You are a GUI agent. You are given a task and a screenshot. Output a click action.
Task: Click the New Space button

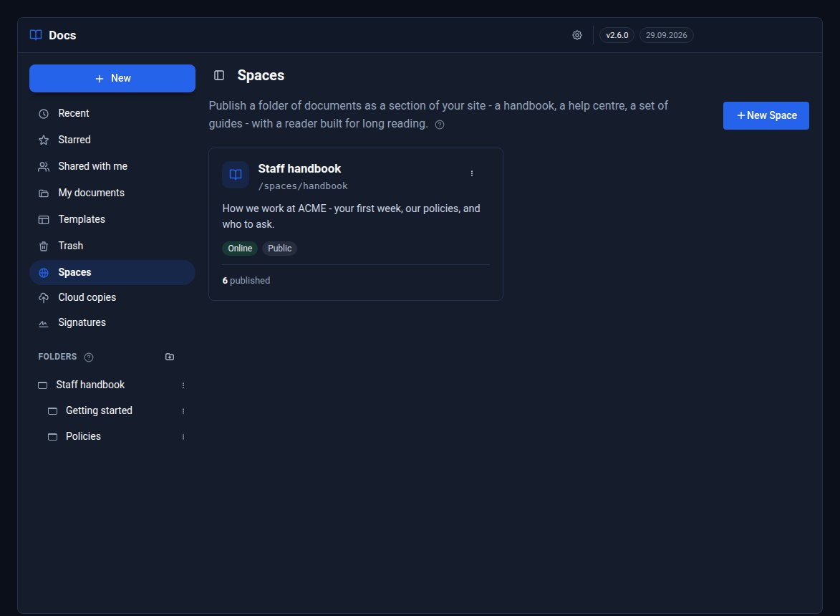[x=766, y=116]
